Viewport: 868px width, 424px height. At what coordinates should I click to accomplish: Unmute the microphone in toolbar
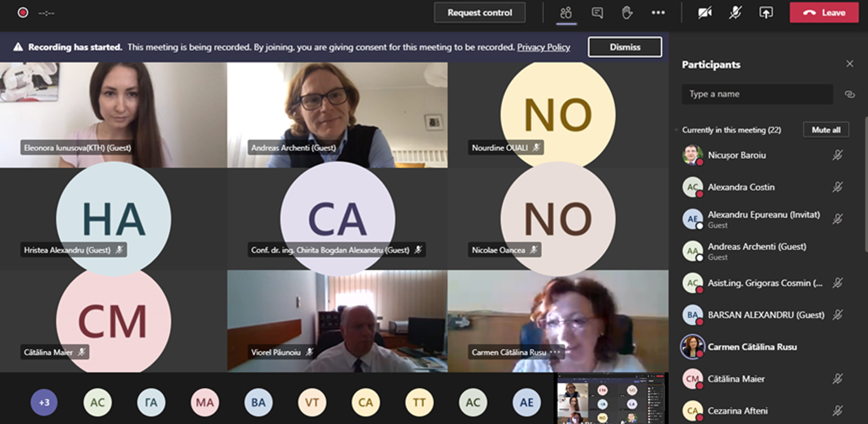(x=735, y=13)
